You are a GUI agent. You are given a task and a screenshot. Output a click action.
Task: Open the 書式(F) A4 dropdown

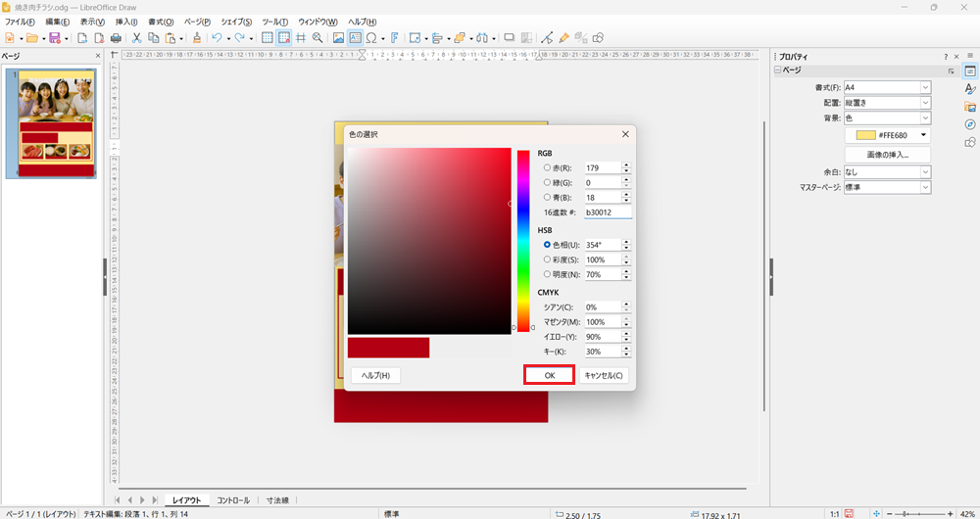pyautogui.click(x=925, y=87)
